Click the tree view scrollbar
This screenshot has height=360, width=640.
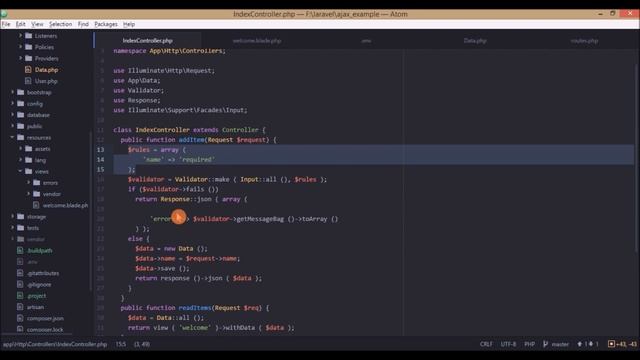[90, 210]
